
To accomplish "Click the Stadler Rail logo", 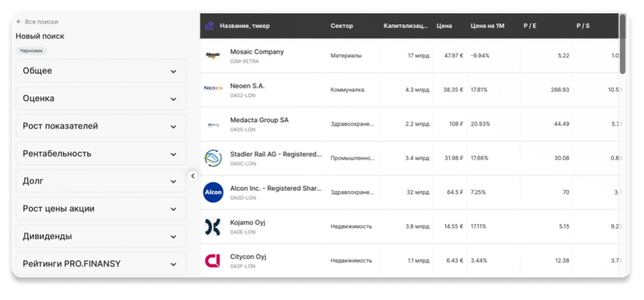I will [213, 158].
